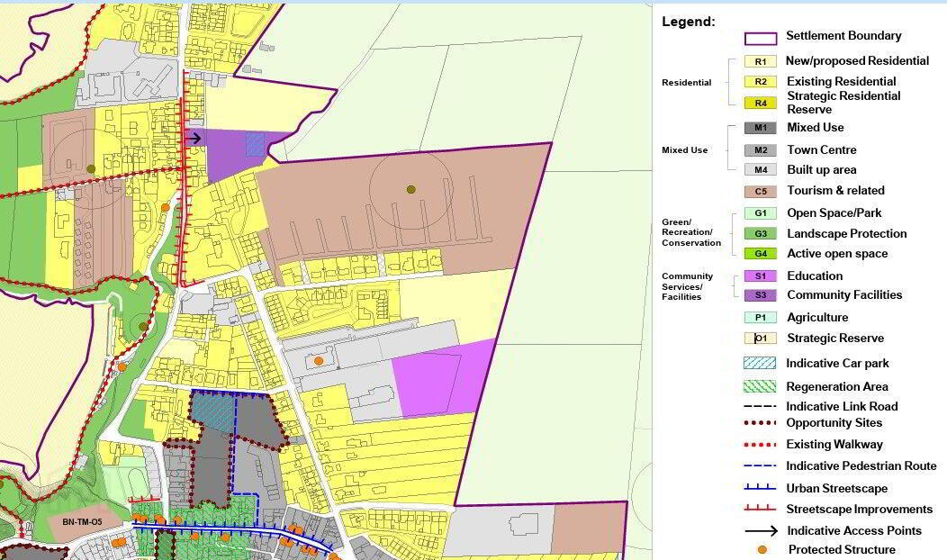Select the O1 legend swatch
947x560 pixels.
click(x=761, y=339)
